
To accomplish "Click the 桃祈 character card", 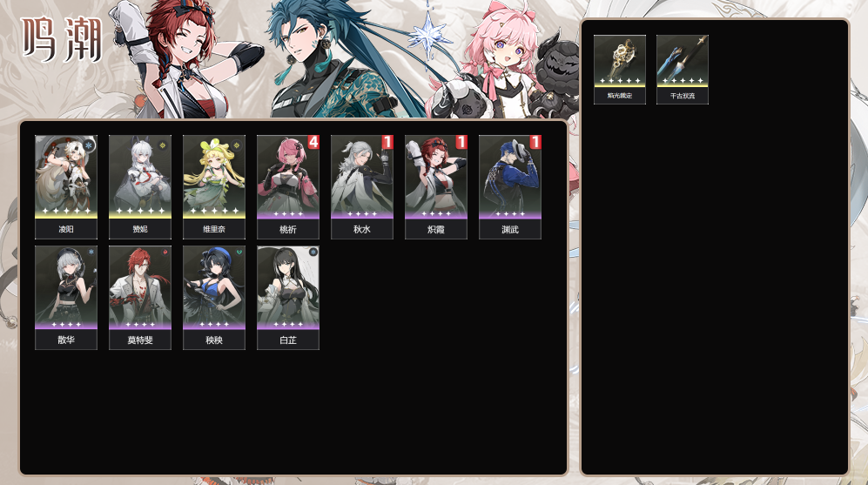I will (x=288, y=187).
